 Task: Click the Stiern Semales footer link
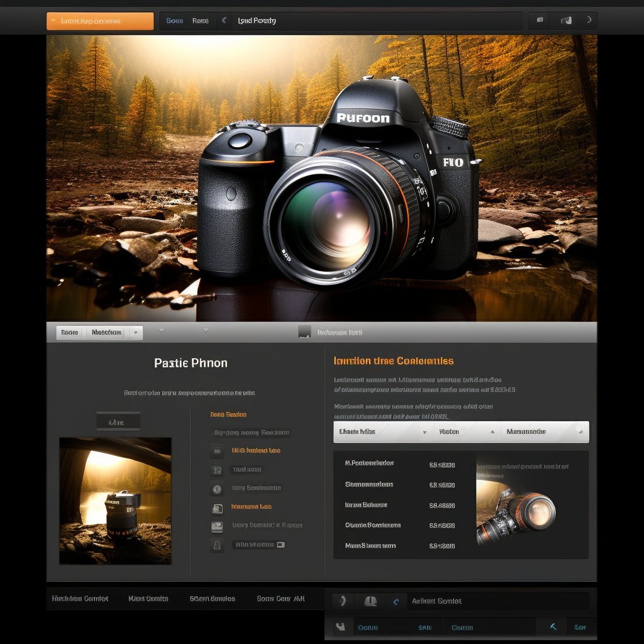tap(213, 599)
